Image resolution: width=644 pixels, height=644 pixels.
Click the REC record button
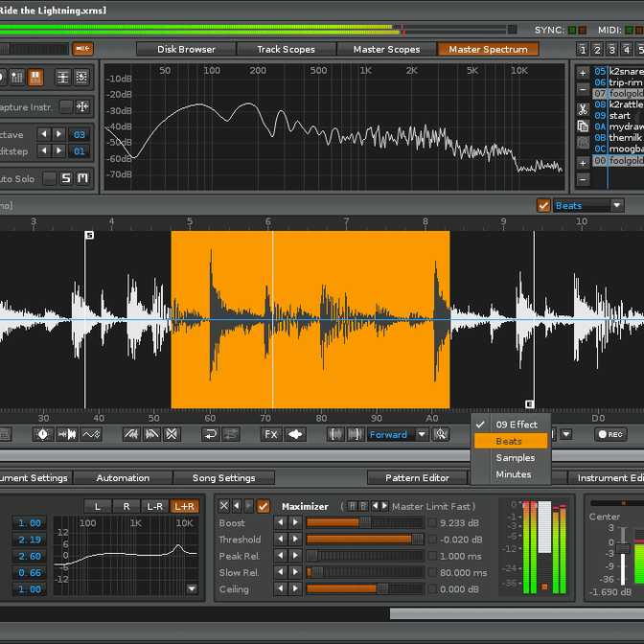click(x=610, y=434)
